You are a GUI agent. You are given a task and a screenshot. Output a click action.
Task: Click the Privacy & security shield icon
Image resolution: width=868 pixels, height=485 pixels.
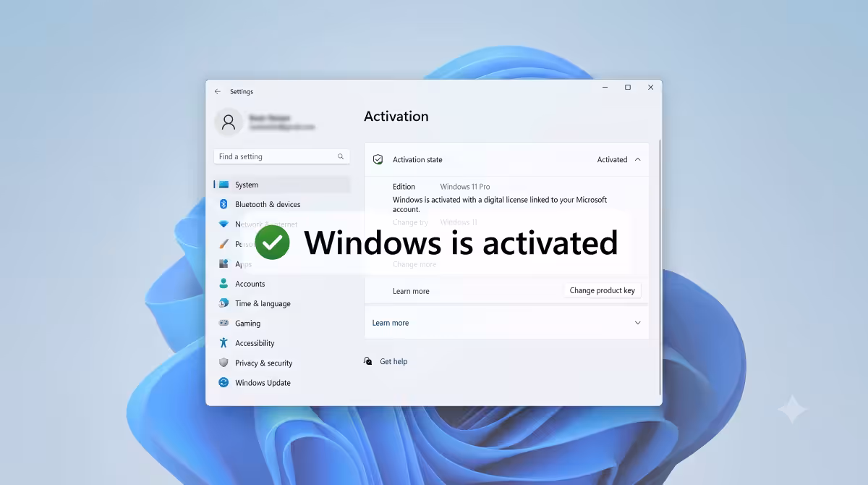pyautogui.click(x=224, y=363)
